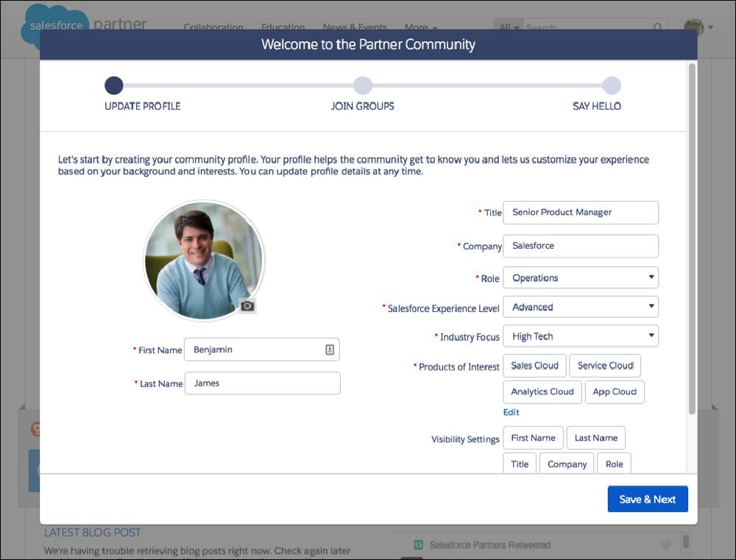The height and width of the screenshot is (560, 736).
Task: Open the News & Events nav menu
Action: [x=355, y=27]
